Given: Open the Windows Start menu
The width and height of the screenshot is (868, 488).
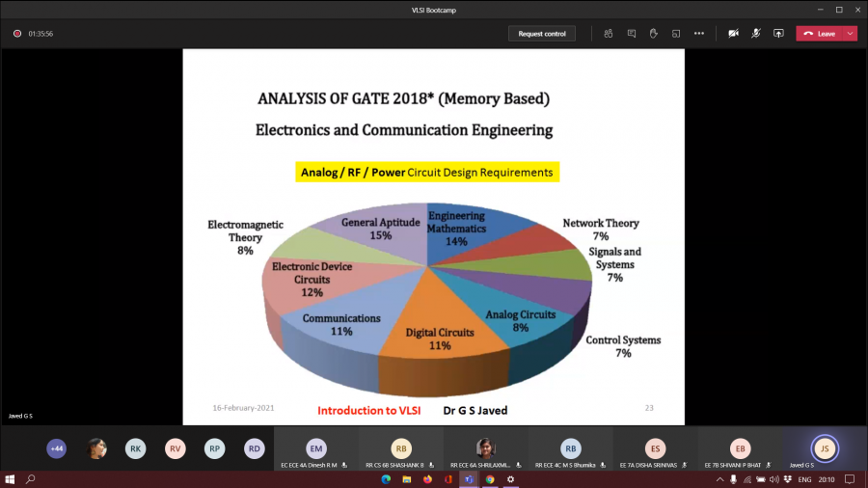Looking at the screenshot, I should 11,478.
